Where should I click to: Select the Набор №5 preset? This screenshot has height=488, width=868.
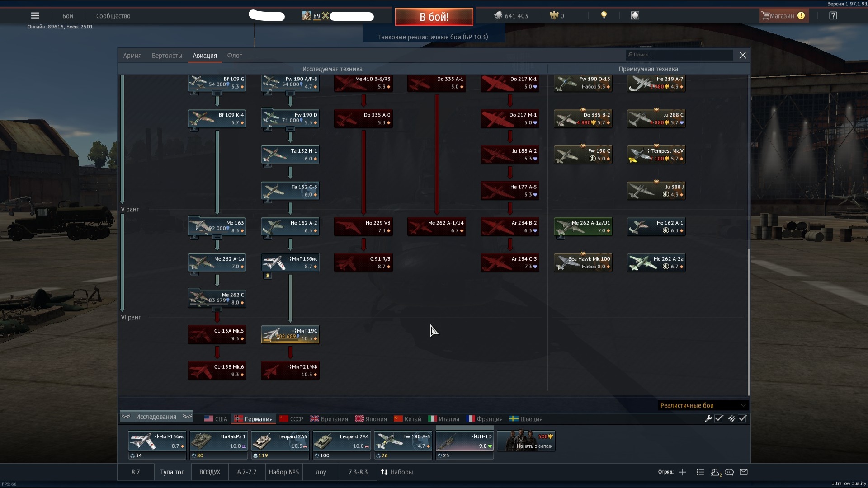284,472
